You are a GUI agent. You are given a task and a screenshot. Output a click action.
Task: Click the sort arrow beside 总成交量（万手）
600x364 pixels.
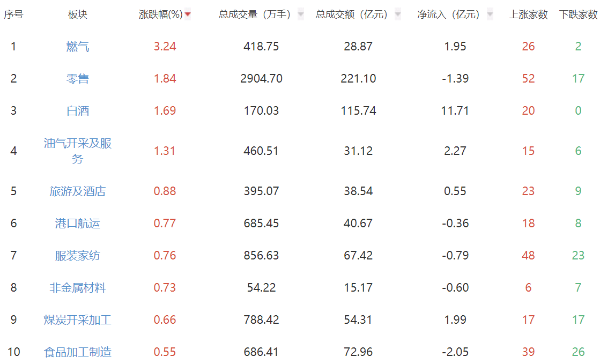click(x=300, y=15)
